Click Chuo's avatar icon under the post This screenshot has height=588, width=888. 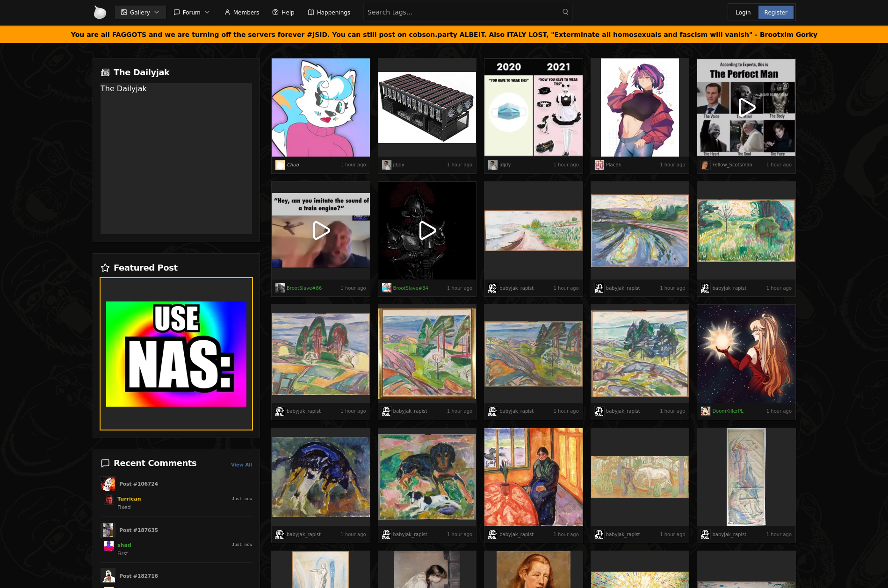click(280, 165)
